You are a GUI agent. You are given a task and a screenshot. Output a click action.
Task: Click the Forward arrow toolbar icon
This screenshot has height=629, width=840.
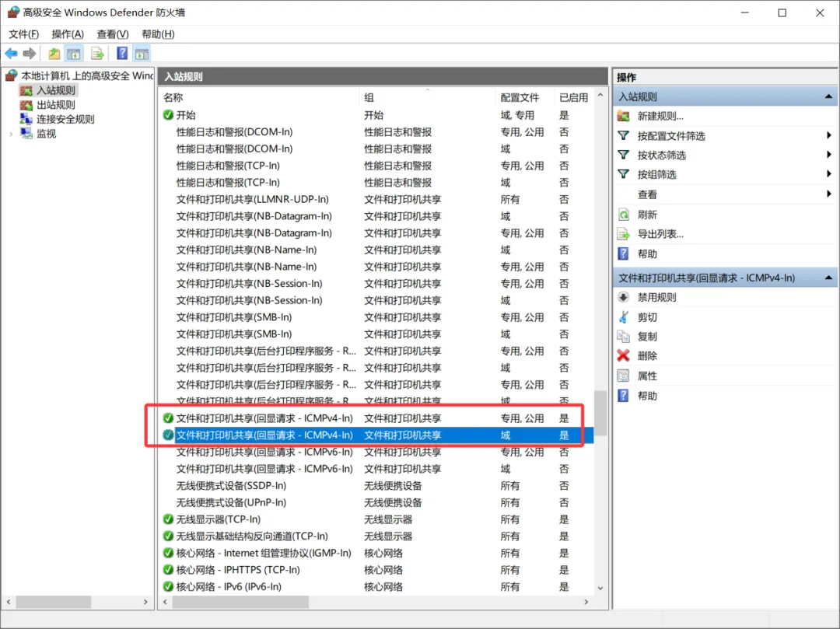click(x=30, y=54)
